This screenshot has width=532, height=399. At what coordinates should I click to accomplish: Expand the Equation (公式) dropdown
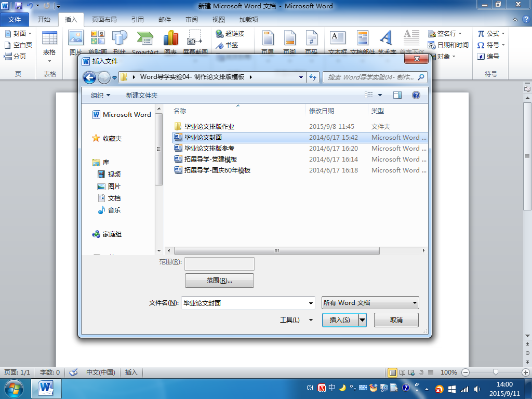tap(503, 34)
